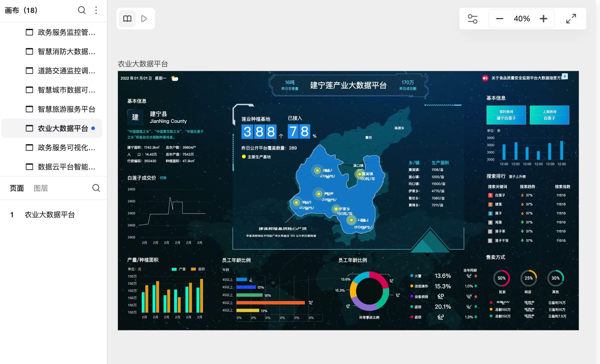Click the 实时热词 建宁白莲子 card
Screen dimensions: 600x364
506,115
